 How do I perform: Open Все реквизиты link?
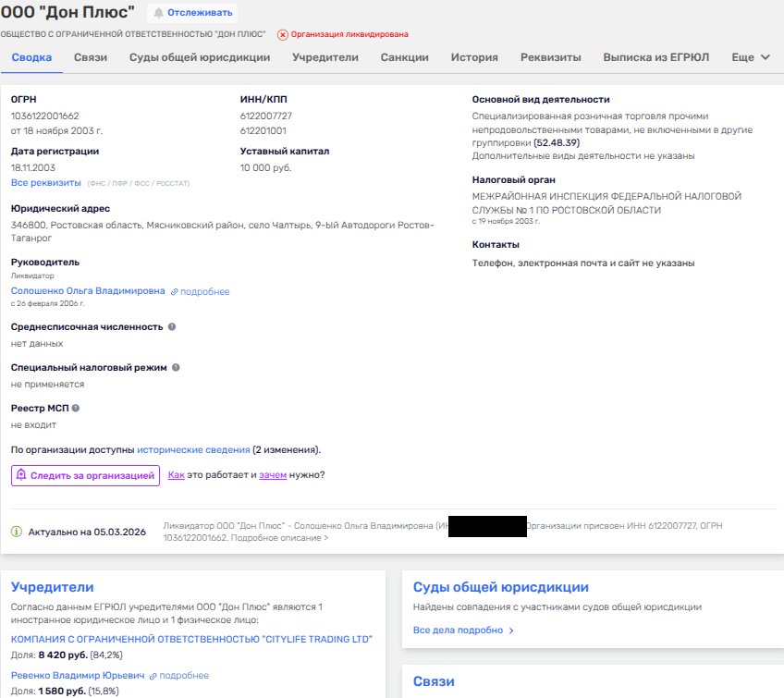(45, 183)
